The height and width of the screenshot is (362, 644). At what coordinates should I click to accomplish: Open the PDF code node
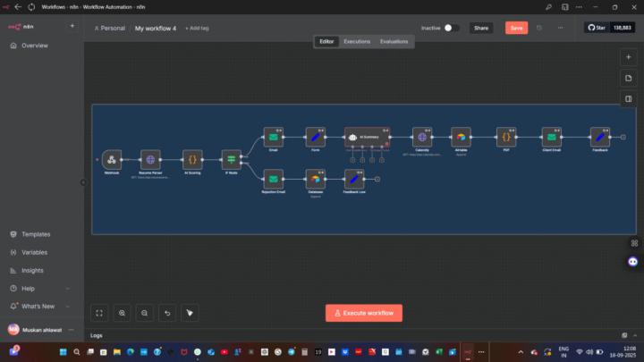506,137
